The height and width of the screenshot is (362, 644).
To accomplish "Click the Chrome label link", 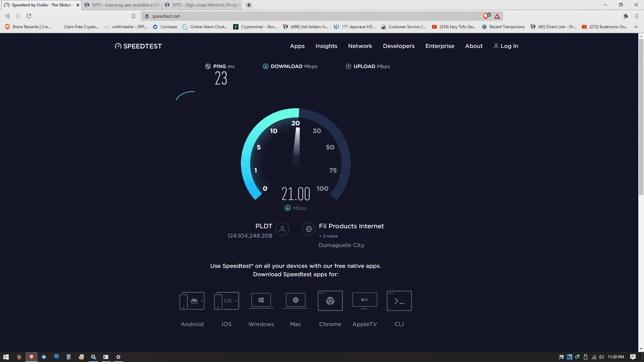I will coord(330,324).
